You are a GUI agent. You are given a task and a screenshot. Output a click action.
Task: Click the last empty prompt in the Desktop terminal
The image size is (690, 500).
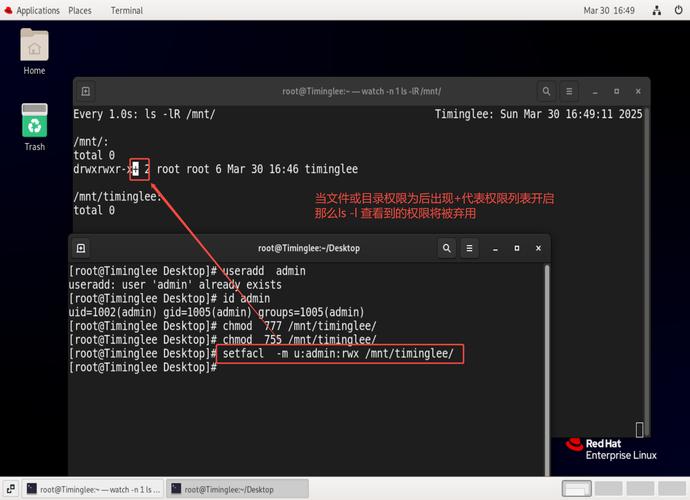[x=143, y=368]
